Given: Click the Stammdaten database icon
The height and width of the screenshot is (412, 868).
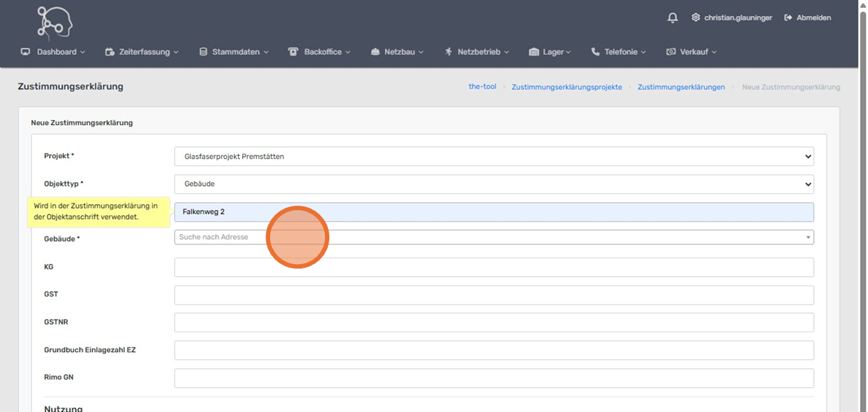Looking at the screenshot, I should pyautogui.click(x=203, y=52).
